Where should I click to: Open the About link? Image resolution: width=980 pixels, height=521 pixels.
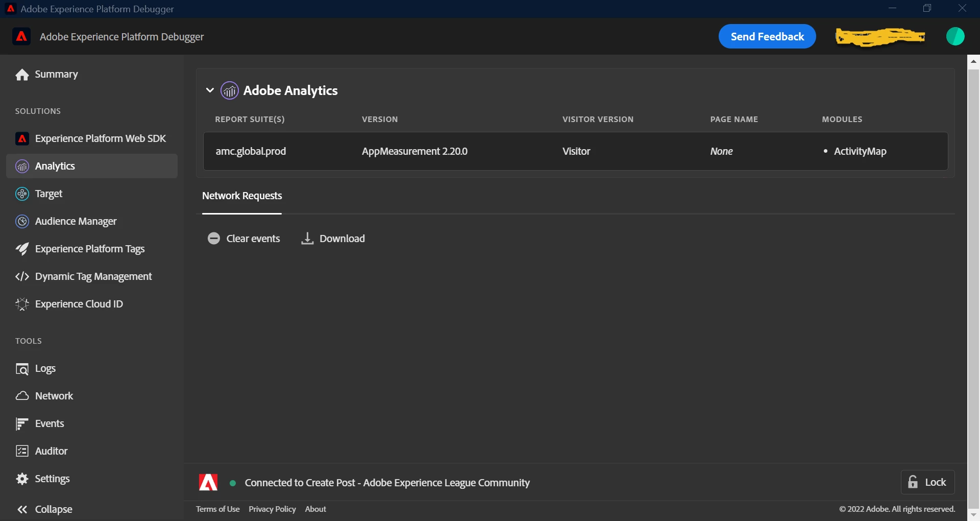(x=315, y=509)
